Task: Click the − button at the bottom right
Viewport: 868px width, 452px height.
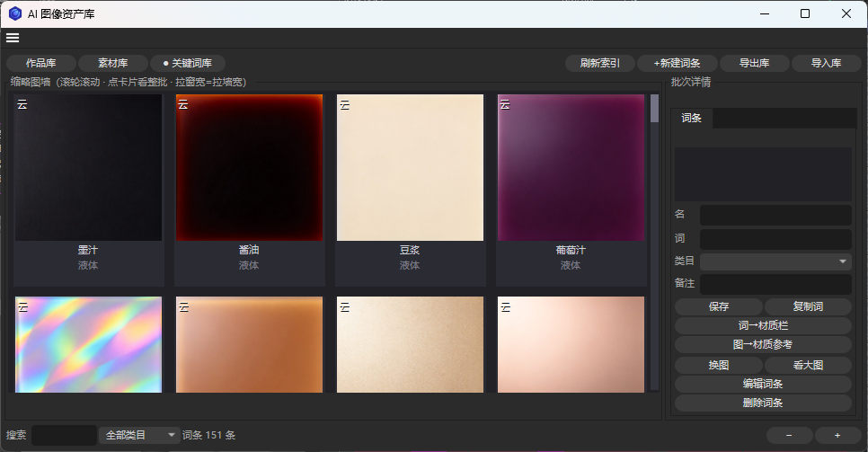Action: point(790,436)
